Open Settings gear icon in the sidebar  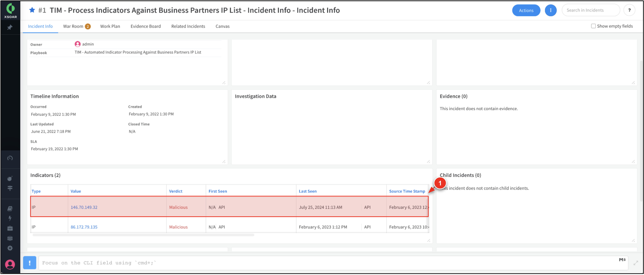10,248
